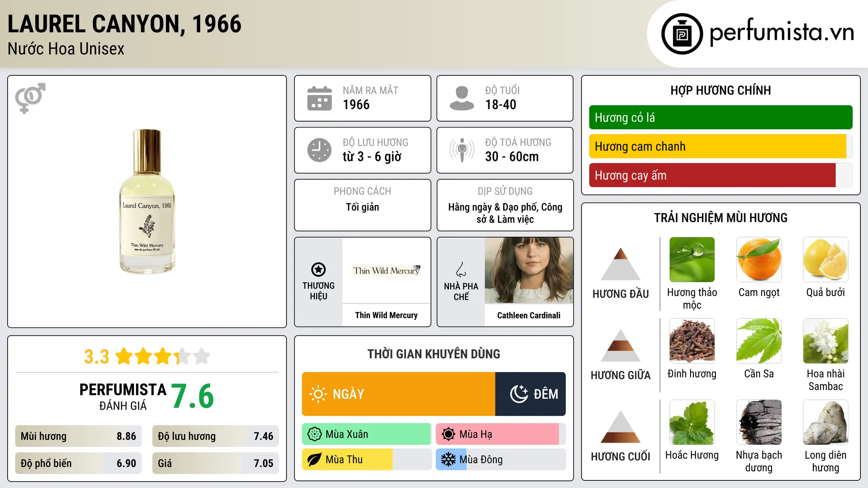Select the Đinh hương clove note image
The width and height of the screenshot is (868, 488).
692,341
